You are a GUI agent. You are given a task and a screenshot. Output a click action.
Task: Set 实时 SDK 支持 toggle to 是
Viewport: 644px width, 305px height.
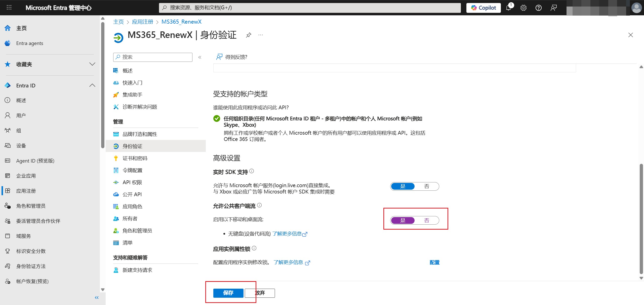pyautogui.click(x=403, y=186)
